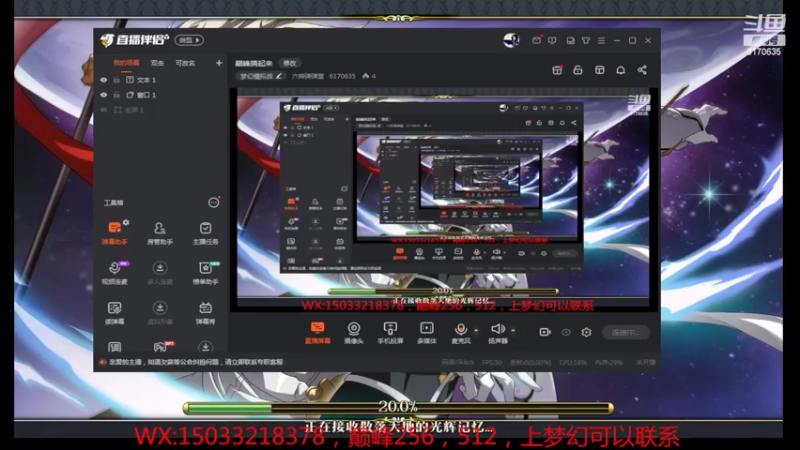This screenshot has height=450, width=800.
Task: Open the mail inbox icon in title bar
Action: (x=536, y=40)
